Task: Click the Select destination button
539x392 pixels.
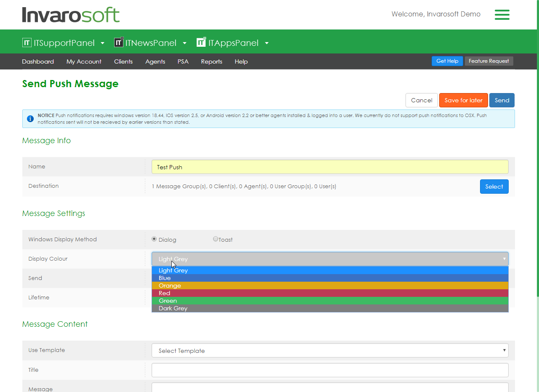Action: tap(494, 187)
